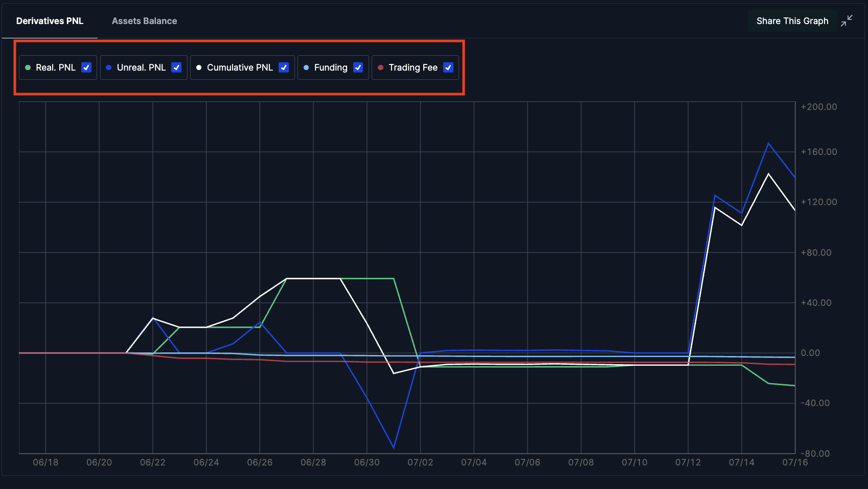Click the blue line's highest peak
The width and height of the screenshot is (868, 489).
coord(768,143)
